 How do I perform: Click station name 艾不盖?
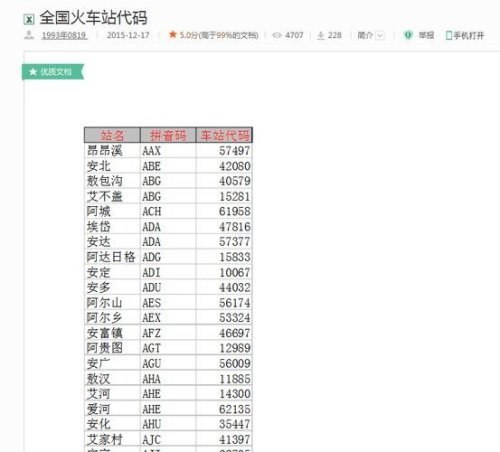click(x=105, y=196)
